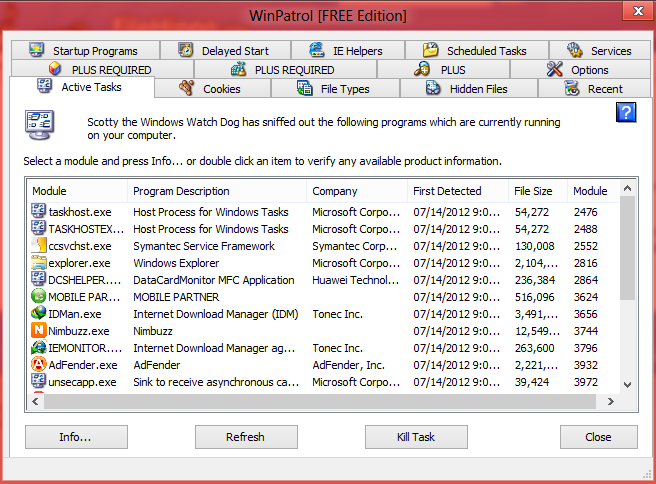The image size is (656, 484).
Task: Click the Options tools icon
Action: (555, 69)
